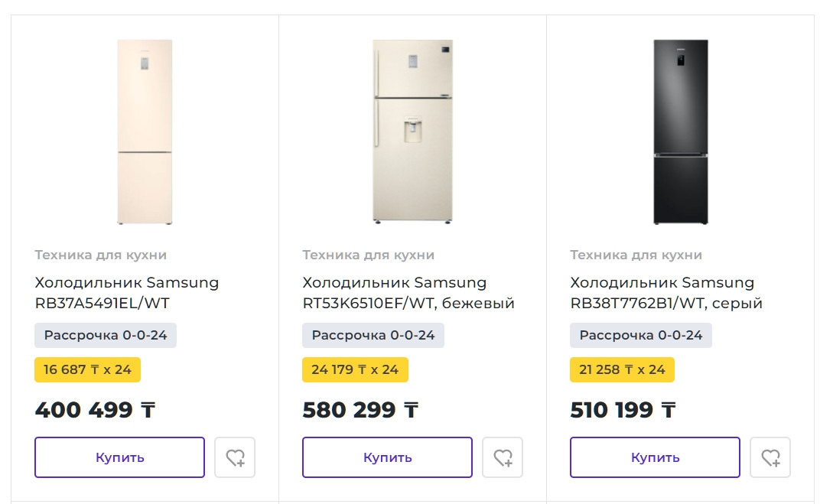The height and width of the screenshot is (504, 820).
Task: Open product title Холодильник Samsung RB37A5491EL/WT
Action: 127,293
